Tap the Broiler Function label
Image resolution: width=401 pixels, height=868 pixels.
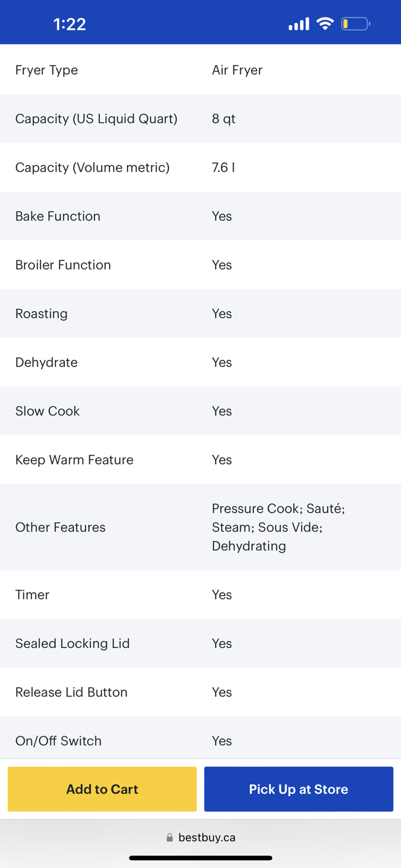(x=63, y=265)
